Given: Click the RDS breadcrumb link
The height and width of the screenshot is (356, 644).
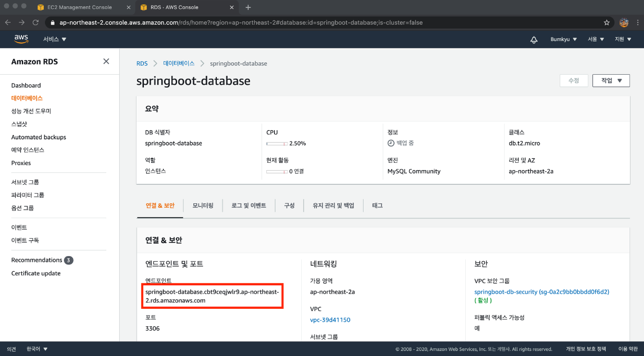Looking at the screenshot, I should (x=142, y=63).
